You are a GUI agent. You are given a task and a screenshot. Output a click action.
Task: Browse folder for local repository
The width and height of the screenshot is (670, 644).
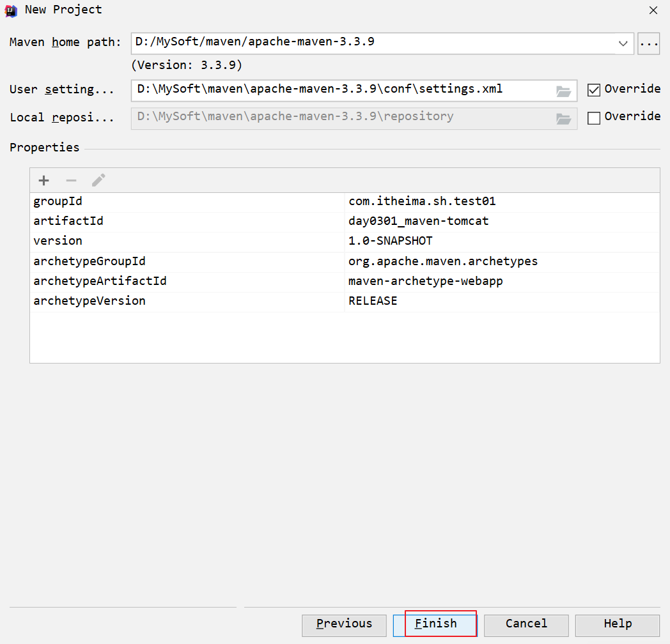click(x=563, y=118)
